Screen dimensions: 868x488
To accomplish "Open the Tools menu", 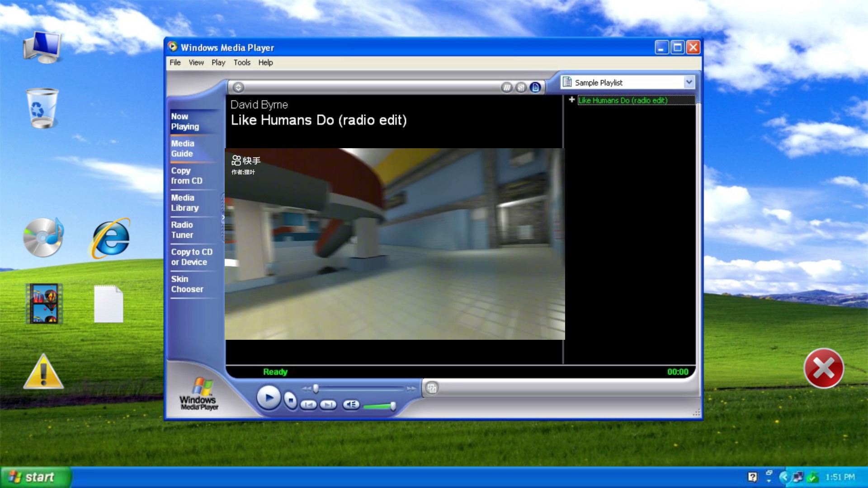I will pos(242,62).
